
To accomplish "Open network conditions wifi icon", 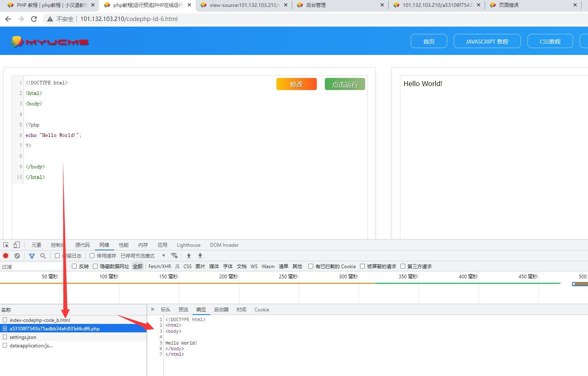I will 174,256.
